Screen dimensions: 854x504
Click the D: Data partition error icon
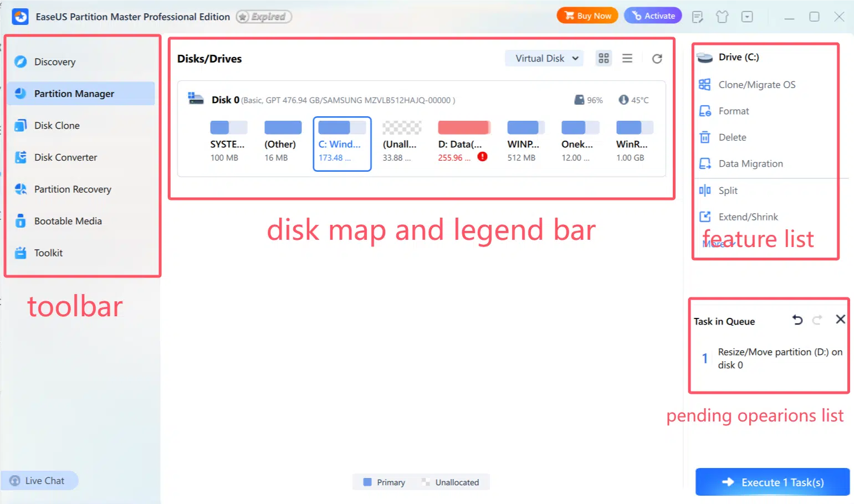[x=483, y=157]
